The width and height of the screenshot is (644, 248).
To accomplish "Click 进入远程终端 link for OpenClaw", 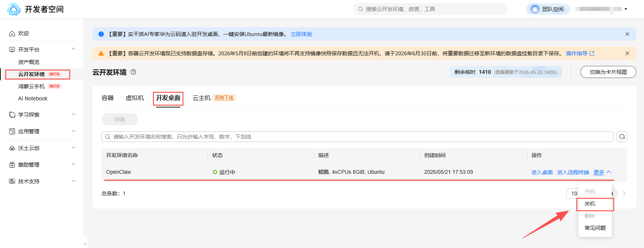I will [x=573, y=172].
